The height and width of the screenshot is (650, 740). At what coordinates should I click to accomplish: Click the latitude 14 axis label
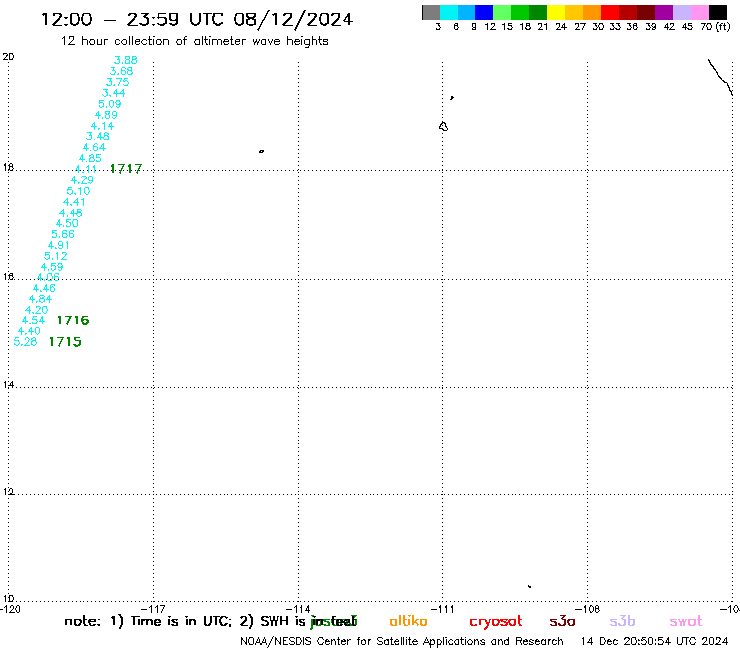[8, 385]
